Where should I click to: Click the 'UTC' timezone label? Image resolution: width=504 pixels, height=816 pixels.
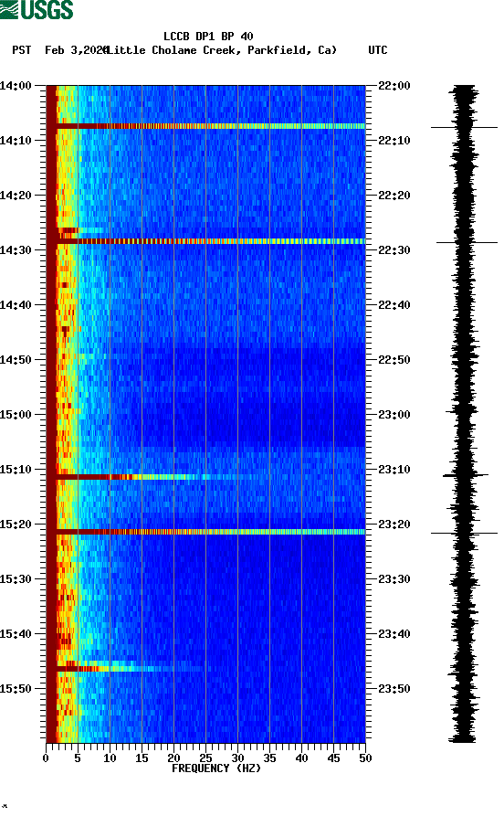(x=378, y=50)
